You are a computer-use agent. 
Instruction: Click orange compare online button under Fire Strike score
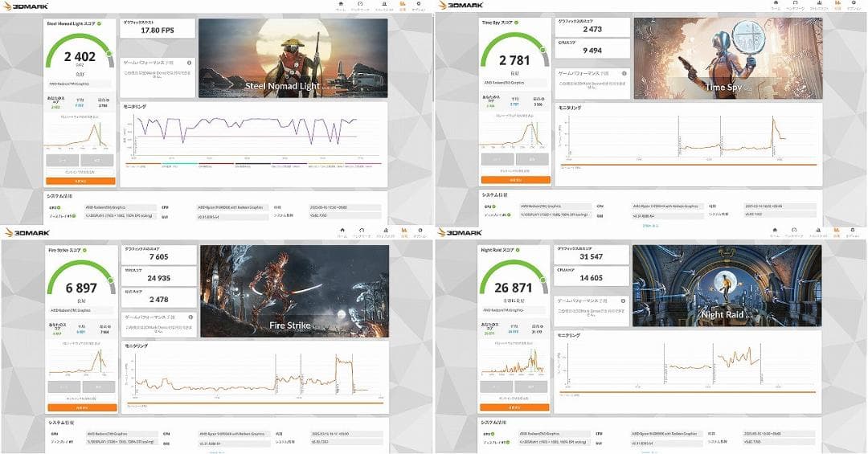[x=80, y=408]
